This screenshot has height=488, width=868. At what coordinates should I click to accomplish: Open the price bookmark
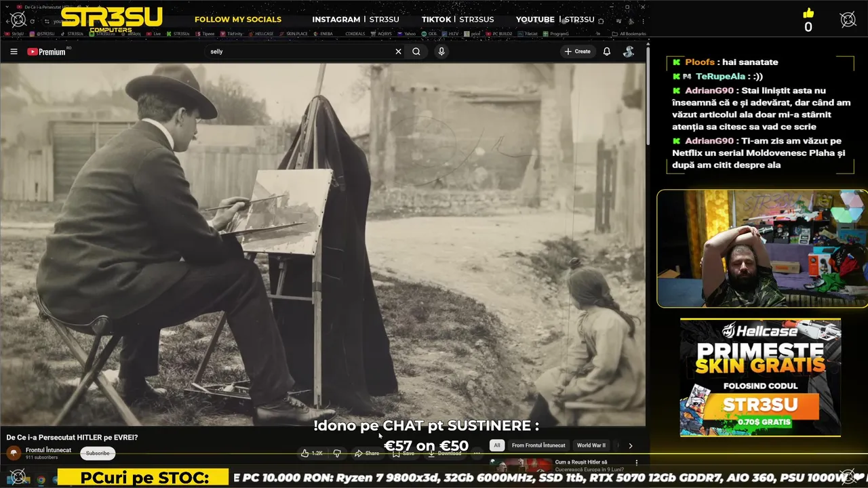coord(472,33)
